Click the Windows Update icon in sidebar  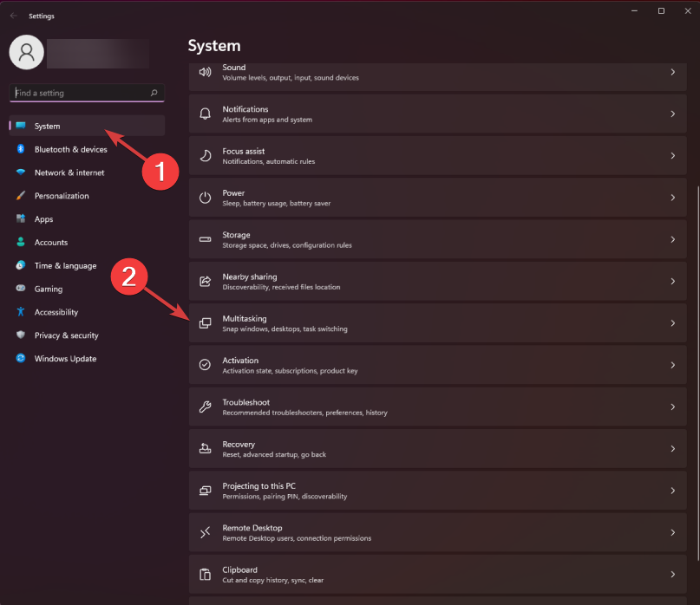click(x=20, y=358)
